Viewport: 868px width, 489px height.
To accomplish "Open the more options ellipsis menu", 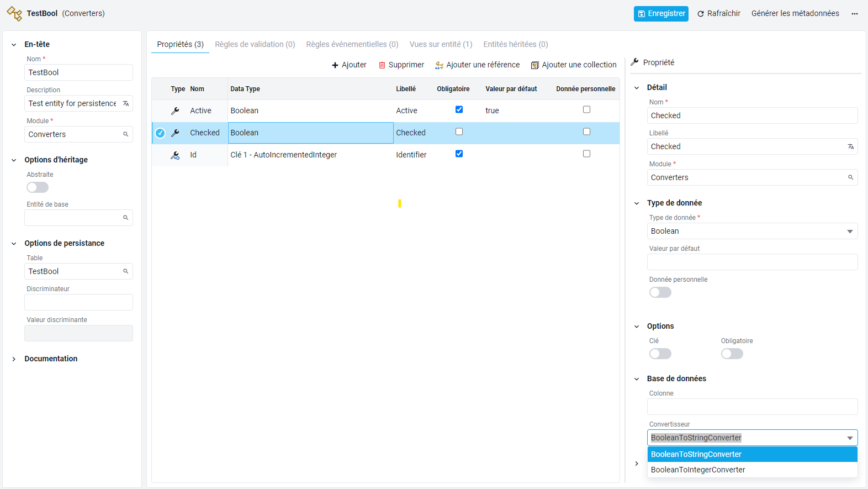I will 855,14.
